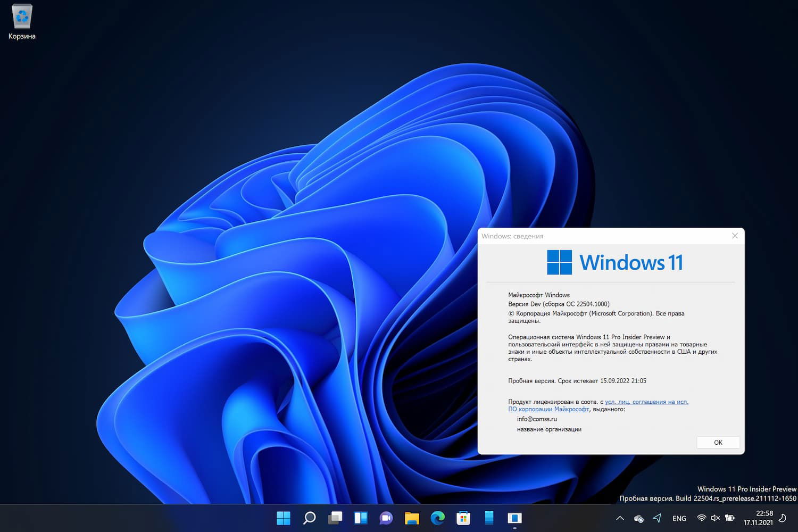
Task: Open Windows Search
Action: click(x=309, y=518)
